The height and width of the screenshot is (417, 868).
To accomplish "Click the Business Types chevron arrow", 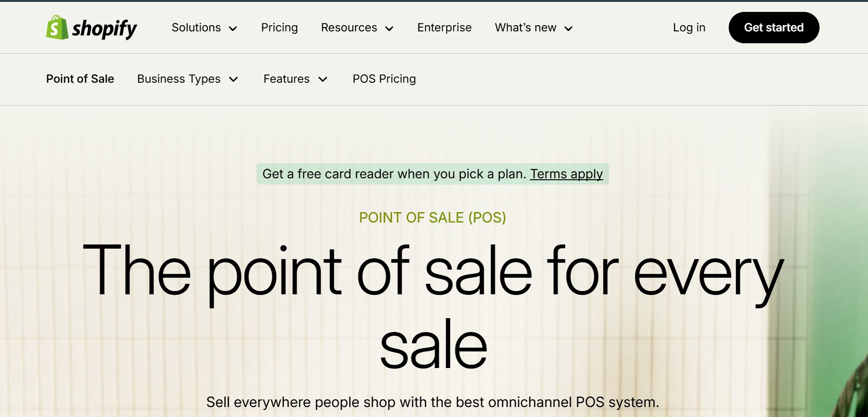I will (234, 80).
